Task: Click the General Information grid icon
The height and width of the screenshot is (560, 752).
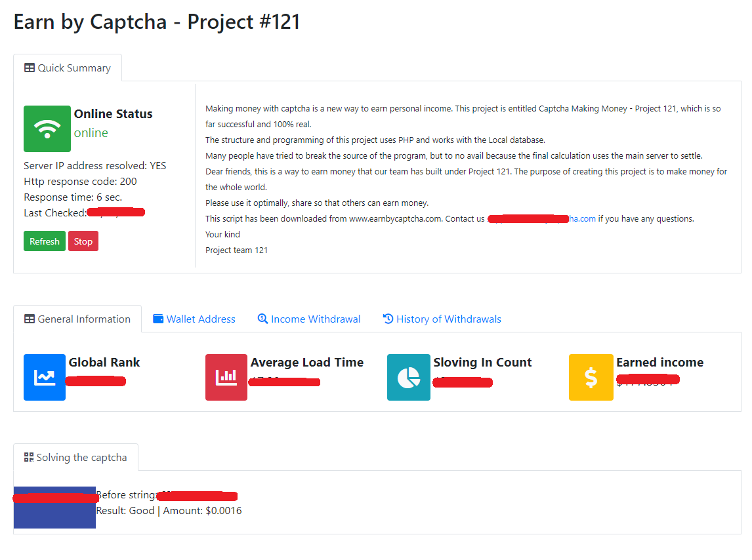Action: [29, 319]
